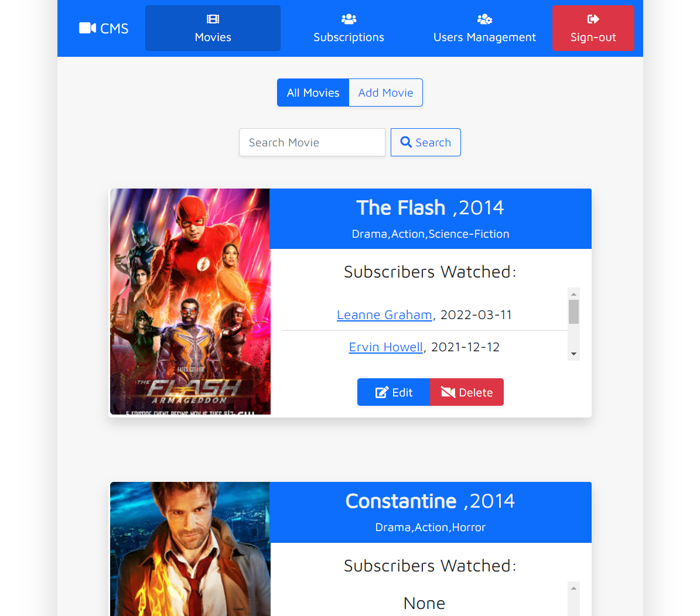Click the delete icon on The Flash card

448,392
